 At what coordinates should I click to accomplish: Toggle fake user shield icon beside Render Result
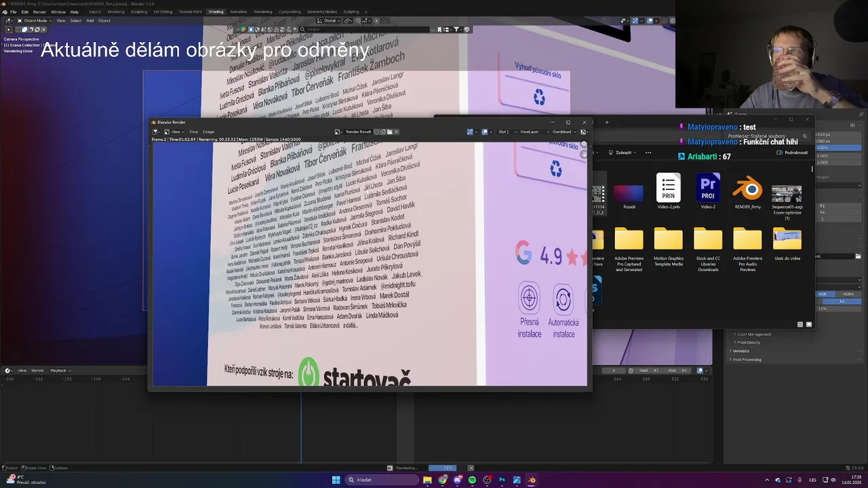point(378,131)
